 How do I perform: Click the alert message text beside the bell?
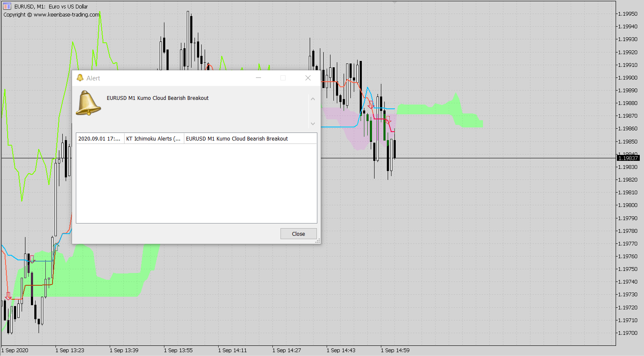point(158,98)
